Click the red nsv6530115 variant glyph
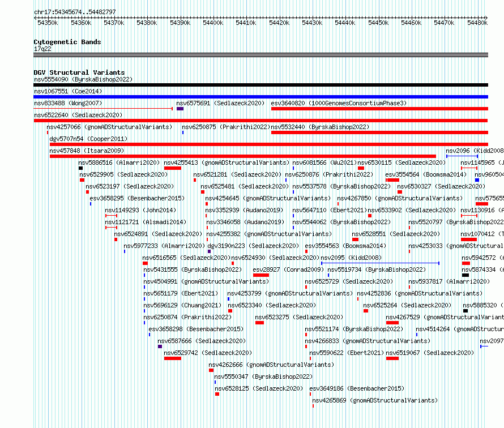This screenshot has height=428, width=504. [x=361, y=168]
